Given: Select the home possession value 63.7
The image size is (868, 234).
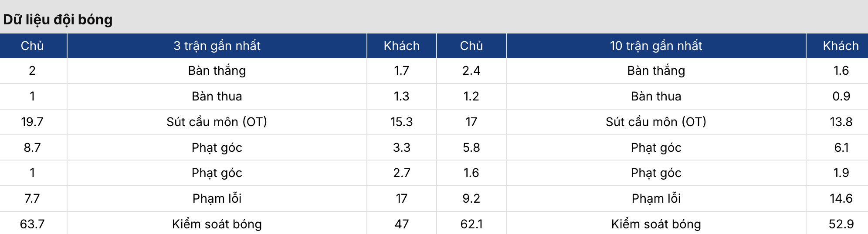Looking at the screenshot, I should pyautogui.click(x=32, y=224).
